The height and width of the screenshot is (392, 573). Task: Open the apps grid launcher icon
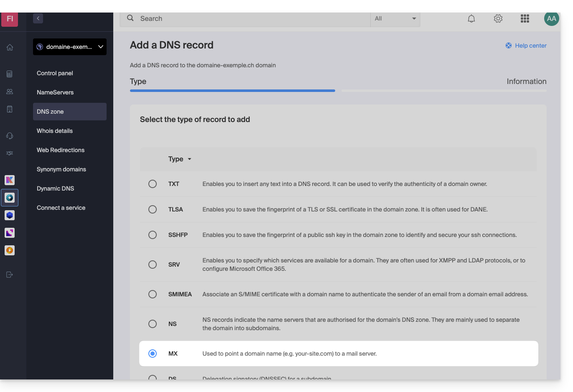pyautogui.click(x=525, y=19)
